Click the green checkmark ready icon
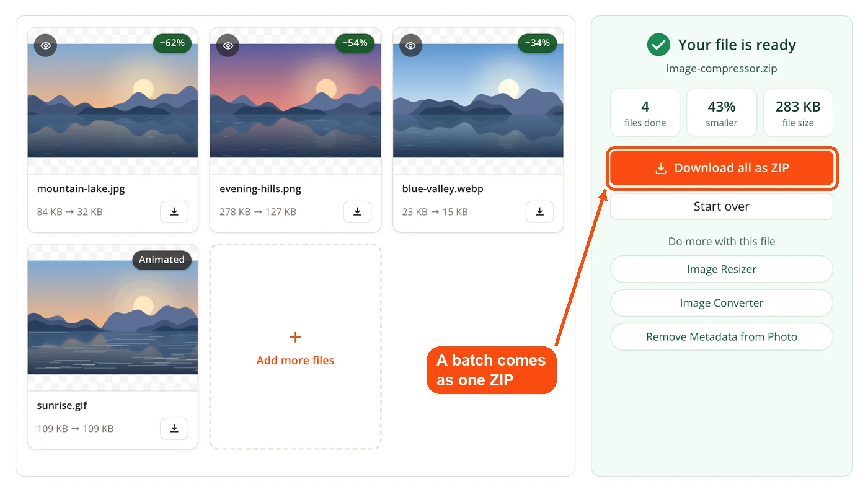The height and width of the screenshot is (492, 868). click(658, 45)
